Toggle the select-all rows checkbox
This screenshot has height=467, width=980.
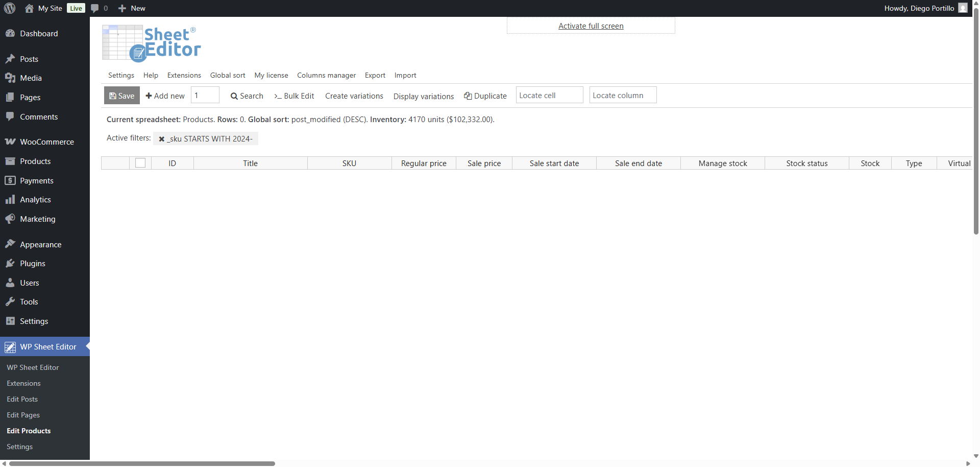pyautogui.click(x=140, y=163)
